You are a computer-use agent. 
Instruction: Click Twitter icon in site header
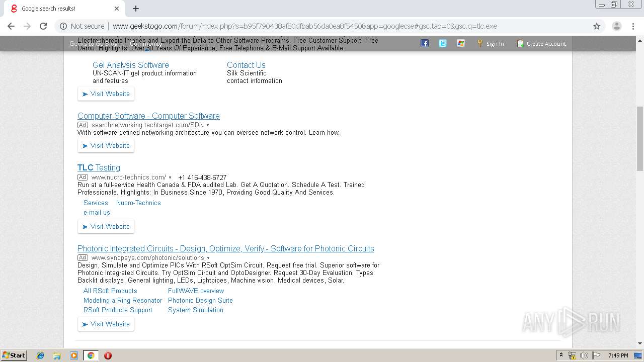tap(443, 43)
